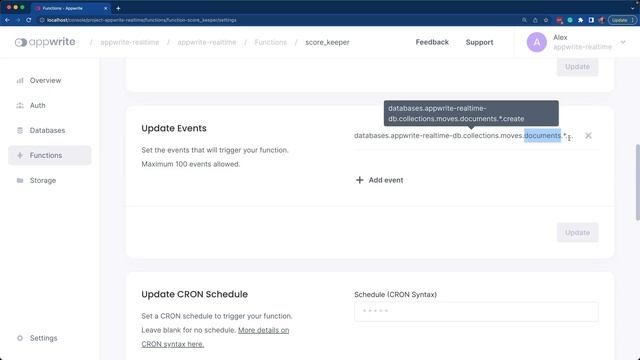The height and width of the screenshot is (360, 640).
Task: Open the Databases sidebar item
Action: coord(49,130)
